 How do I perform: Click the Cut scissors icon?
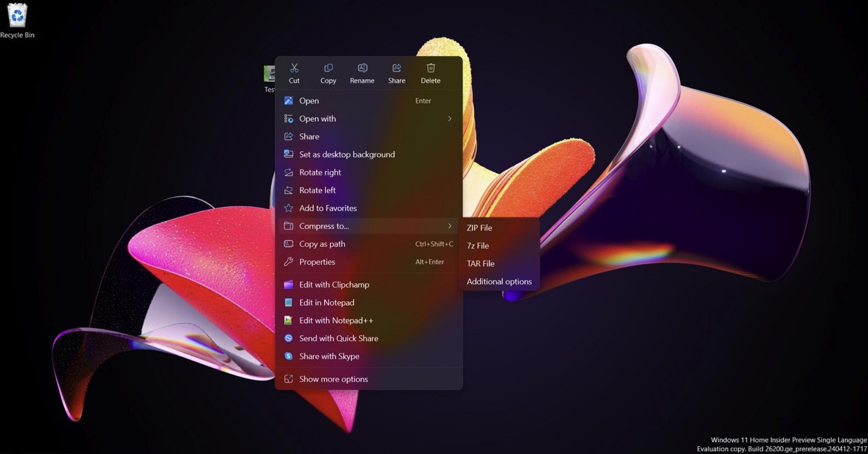(x=294, y=68)
